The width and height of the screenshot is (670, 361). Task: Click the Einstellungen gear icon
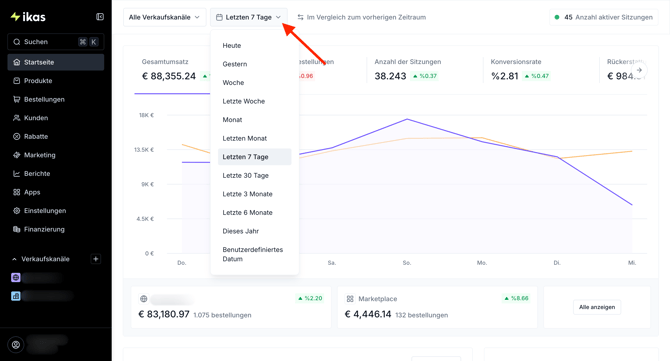(17, 211)
